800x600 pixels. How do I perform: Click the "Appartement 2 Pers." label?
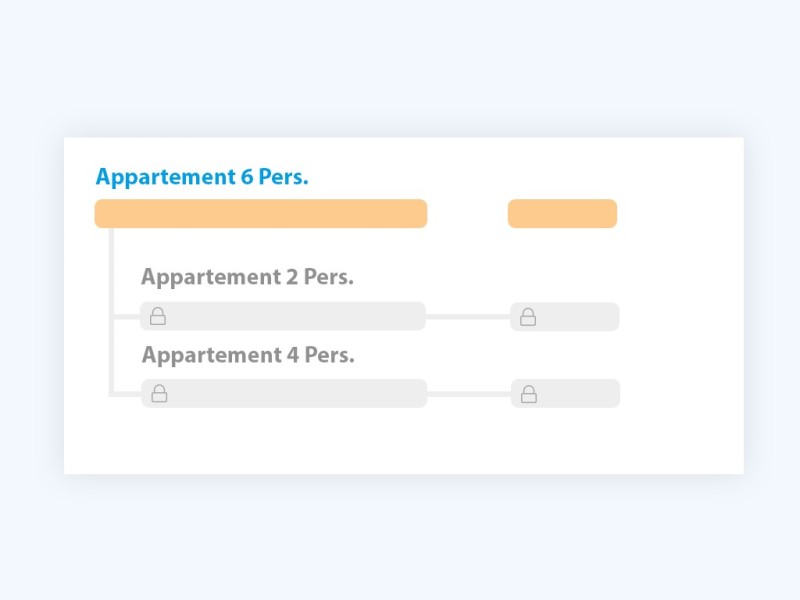click(x=247, y=277)
